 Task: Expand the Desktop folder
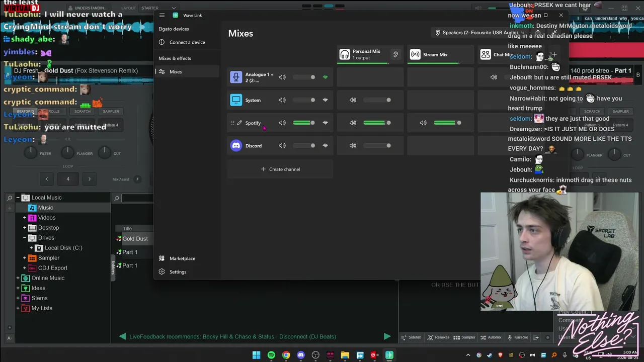point(24,228)
